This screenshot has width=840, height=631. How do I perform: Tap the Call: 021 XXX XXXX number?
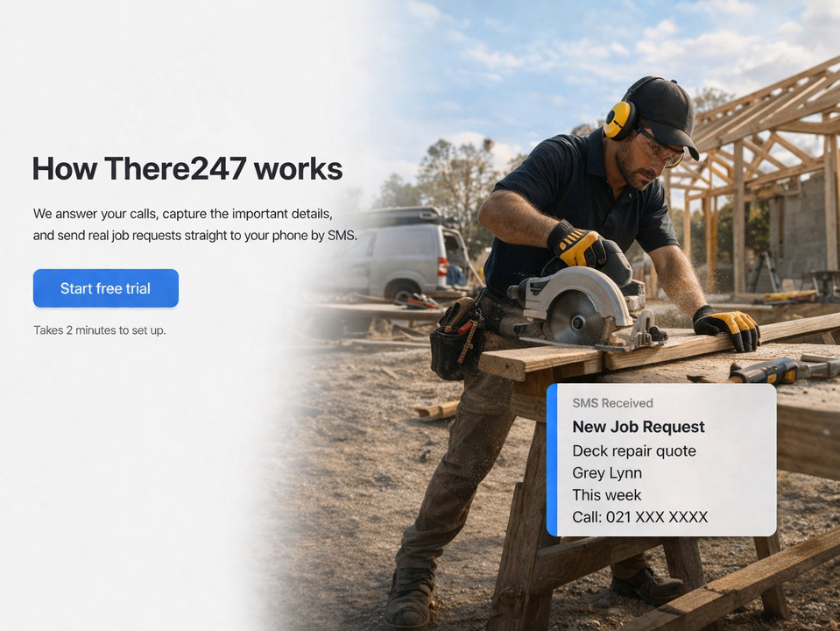(x=640, y=517)
